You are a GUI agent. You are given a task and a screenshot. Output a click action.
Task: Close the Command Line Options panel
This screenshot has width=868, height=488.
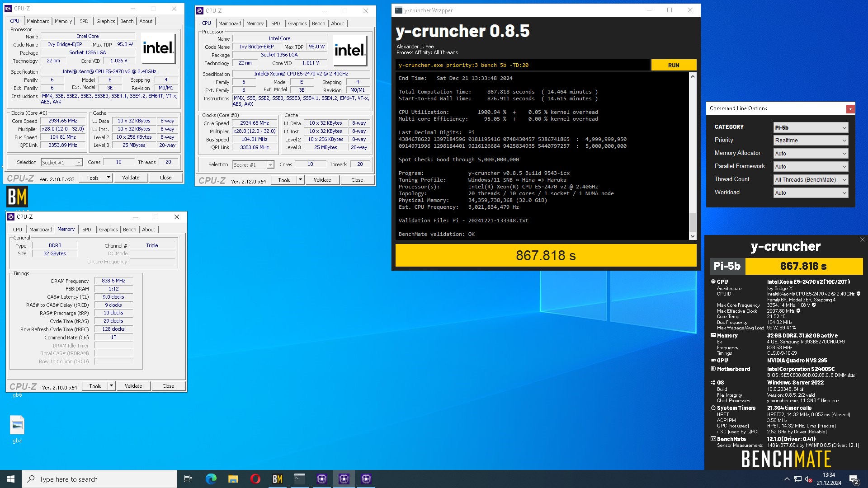[x=850, y=109]
